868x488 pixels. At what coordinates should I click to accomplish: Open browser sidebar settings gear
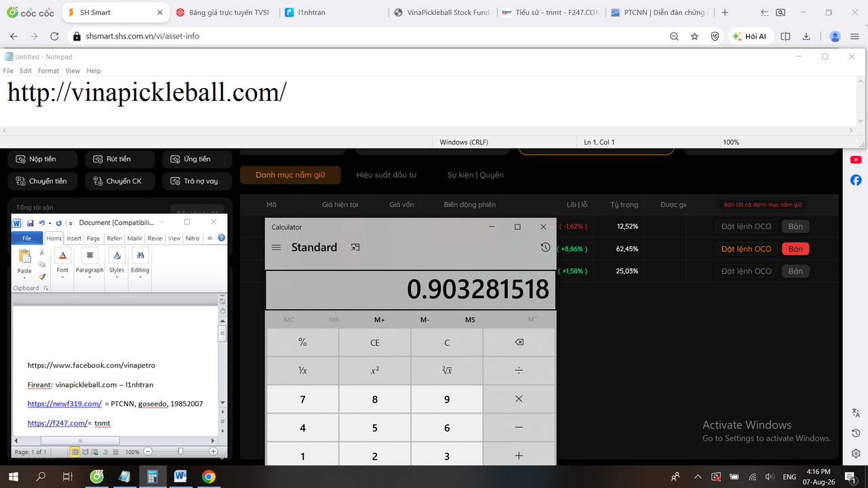(856, 453)
